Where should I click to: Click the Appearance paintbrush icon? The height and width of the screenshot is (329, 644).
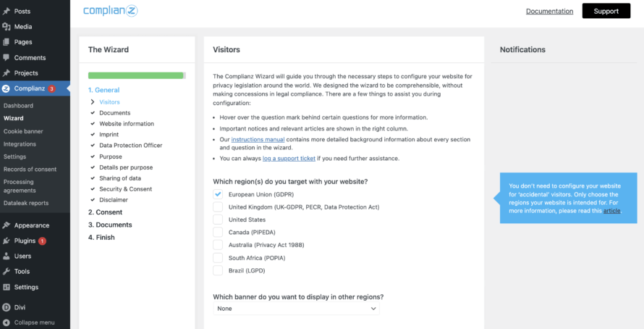[7, 225]
